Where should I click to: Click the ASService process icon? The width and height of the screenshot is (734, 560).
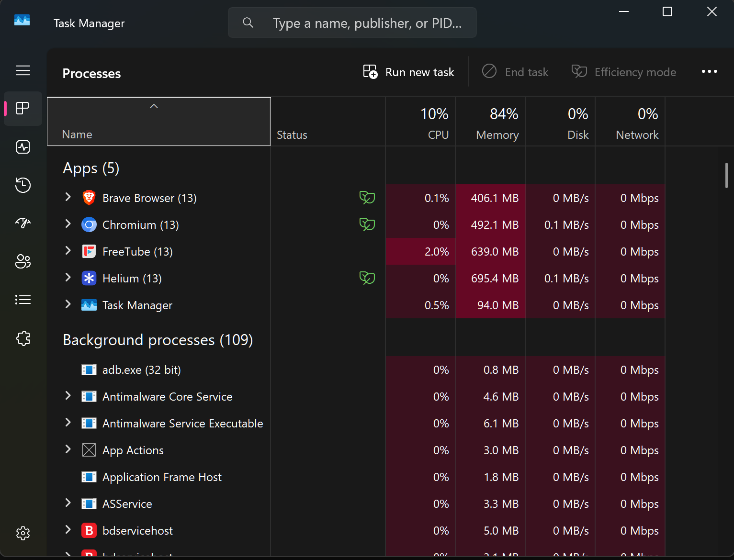(89, 504)
